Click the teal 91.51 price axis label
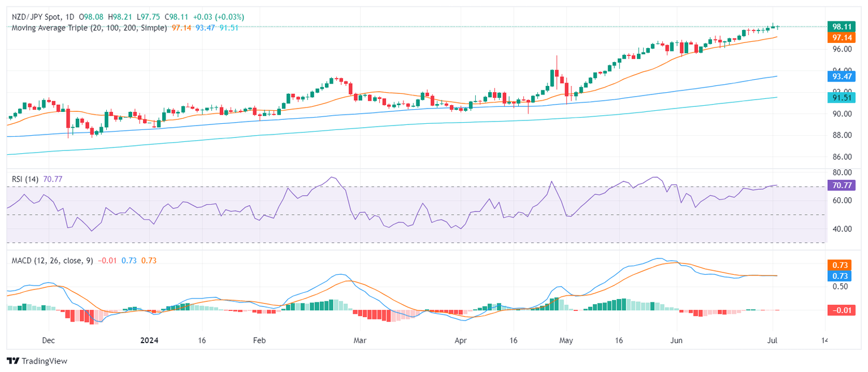This screenshot has width=868, height=372. (x=841, y=98)
